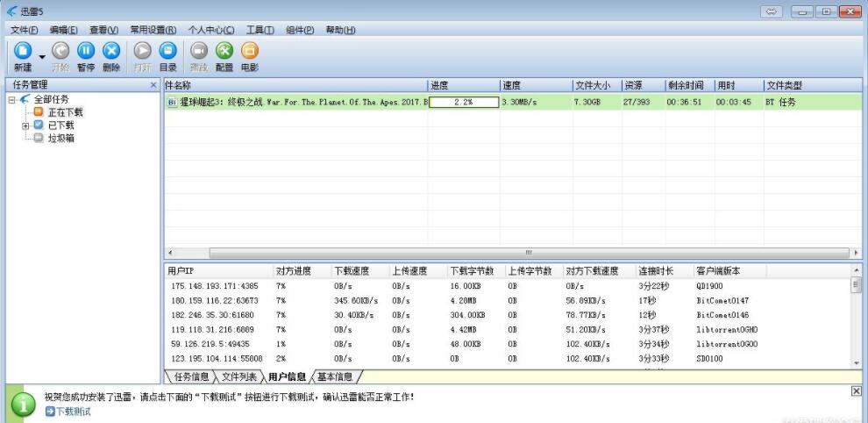Sort by the 进度 column header
The image size is (868, 423).
pos(463,85)
